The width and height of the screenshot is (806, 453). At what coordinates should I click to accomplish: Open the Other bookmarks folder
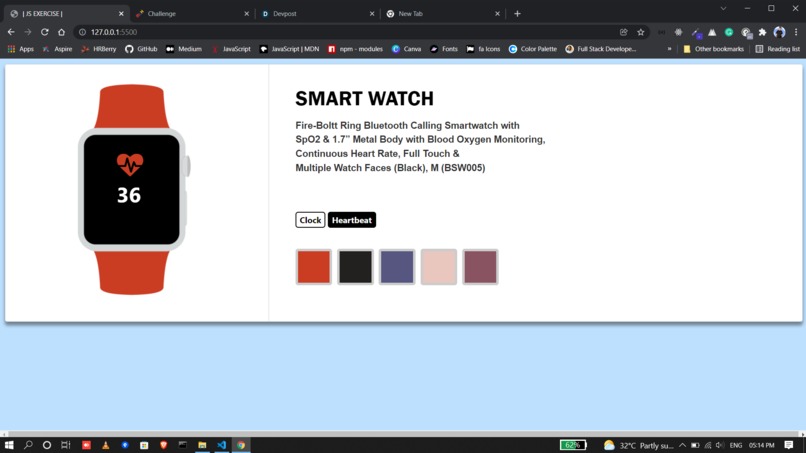point(713,49)
